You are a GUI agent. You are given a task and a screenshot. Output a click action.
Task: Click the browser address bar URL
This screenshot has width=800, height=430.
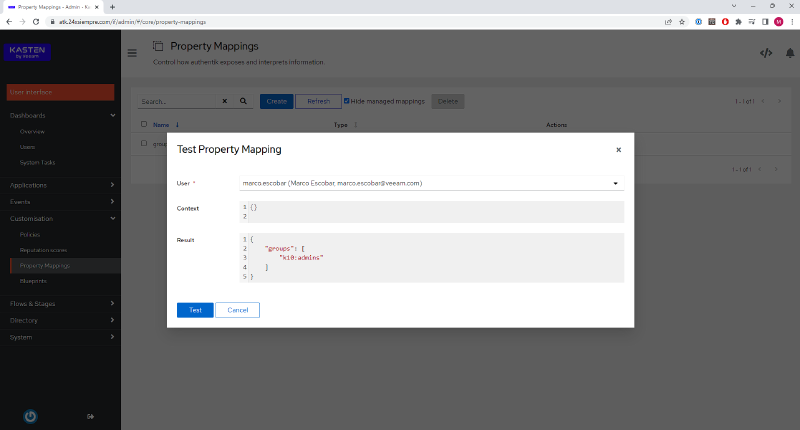coord(132,22)
